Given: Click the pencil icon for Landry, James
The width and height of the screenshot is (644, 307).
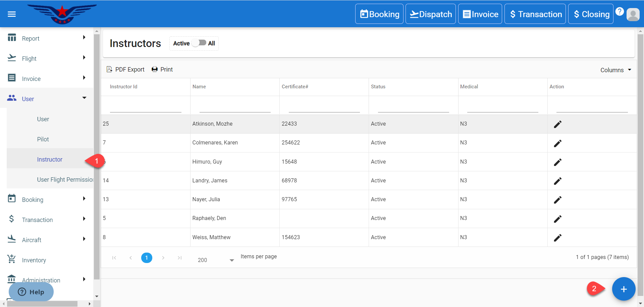Looking at the screenshot, I should 557,181.
